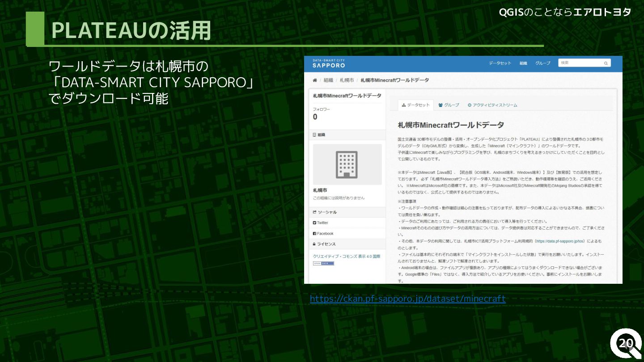The height and width of the screenshot is (362, 644).
Task: Click the ライセンス section header
Action: point(347,244)
